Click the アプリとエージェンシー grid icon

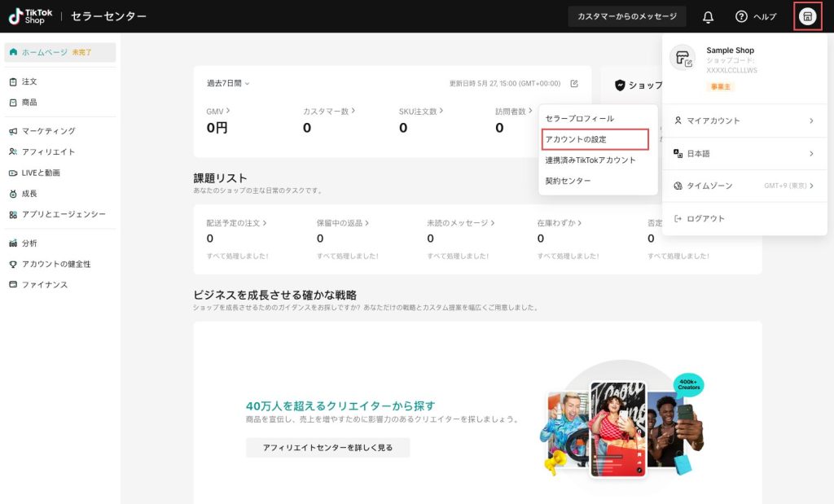[x=13, y=215]
